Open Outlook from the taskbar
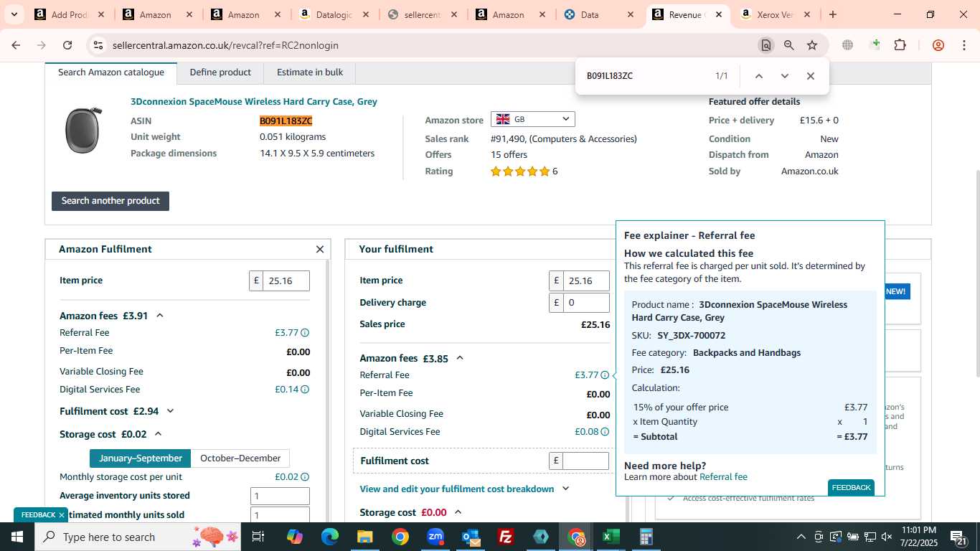The width and height of the screenshot is (980, 551). [x=471, y=537]
